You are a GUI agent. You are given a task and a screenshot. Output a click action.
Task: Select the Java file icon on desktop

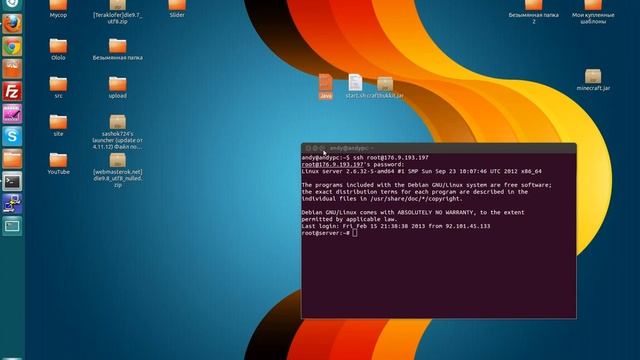click(326, 87)
